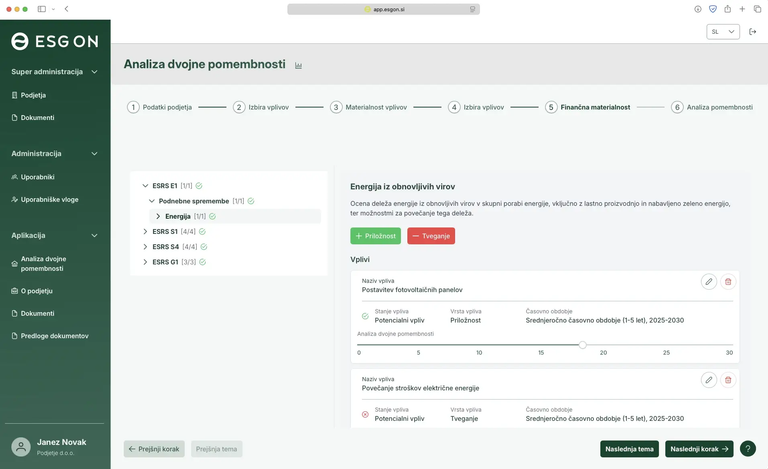Open the help question mark button
This screenshot has width=768, height=469.
748,448
